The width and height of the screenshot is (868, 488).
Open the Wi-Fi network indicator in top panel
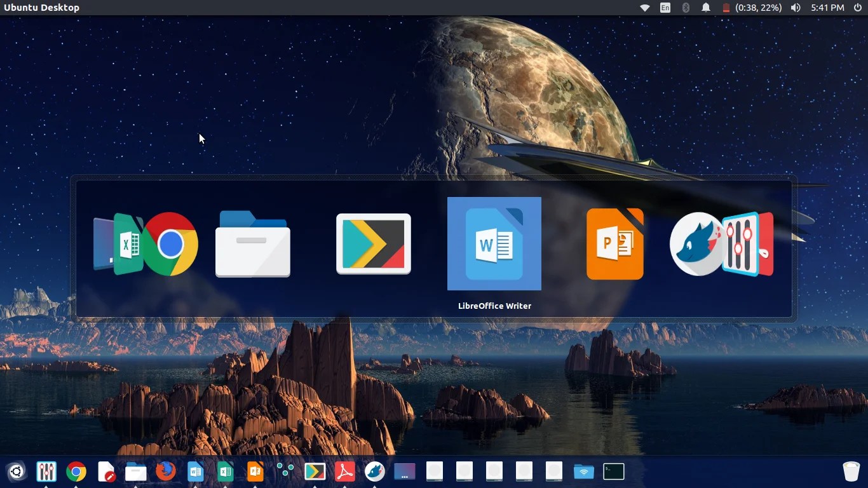pos(644,8)
